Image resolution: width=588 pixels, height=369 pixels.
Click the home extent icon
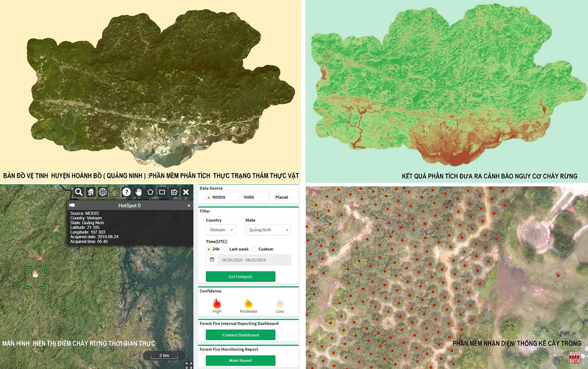point(91,192)
